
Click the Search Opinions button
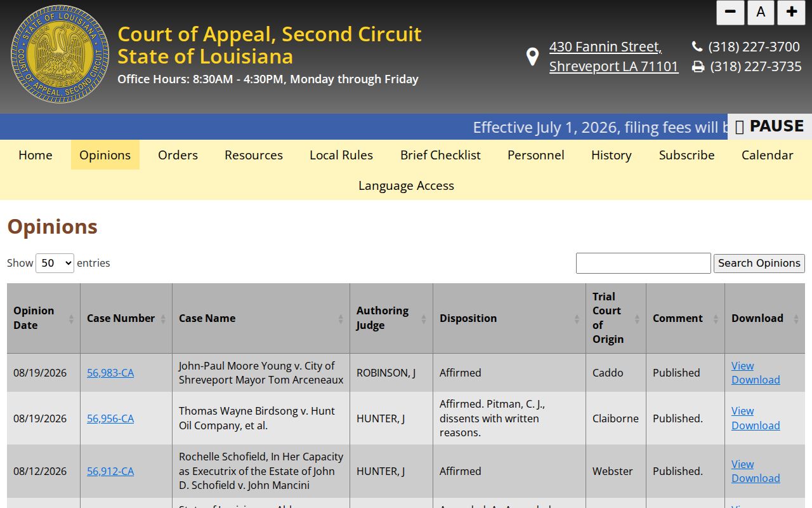pos(759,263)
